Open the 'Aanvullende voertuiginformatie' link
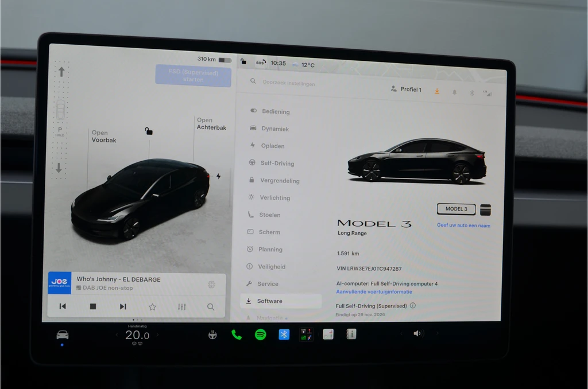The image size is (588, 389). click(374, 291)
